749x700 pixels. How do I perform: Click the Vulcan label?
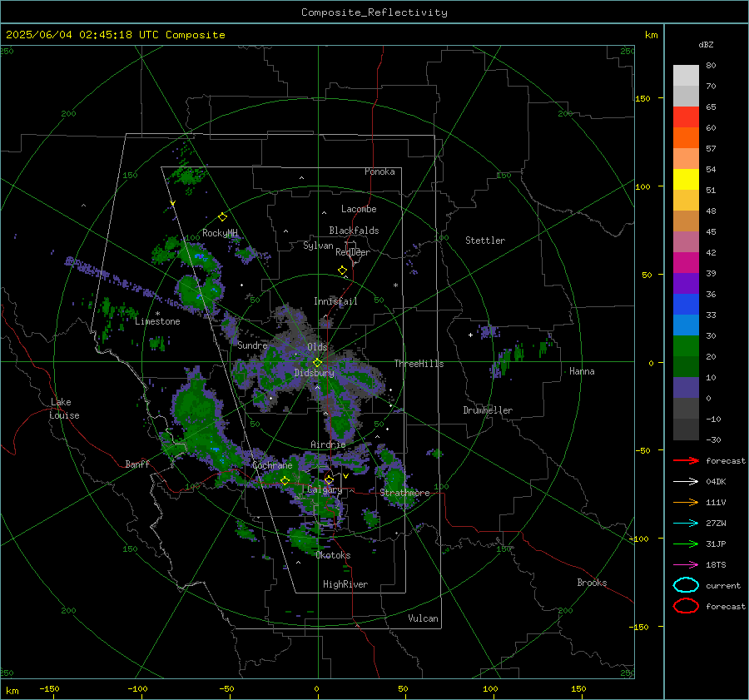pos(423,618)
